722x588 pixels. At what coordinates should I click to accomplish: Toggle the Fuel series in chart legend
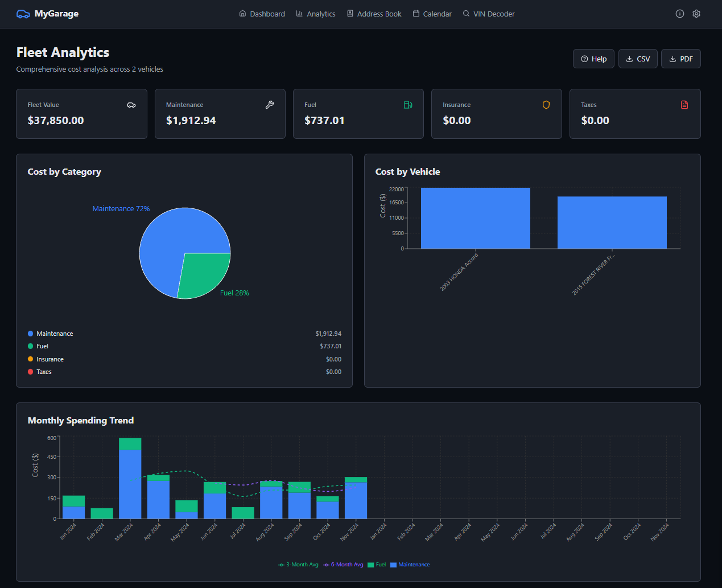coord(377,565)
